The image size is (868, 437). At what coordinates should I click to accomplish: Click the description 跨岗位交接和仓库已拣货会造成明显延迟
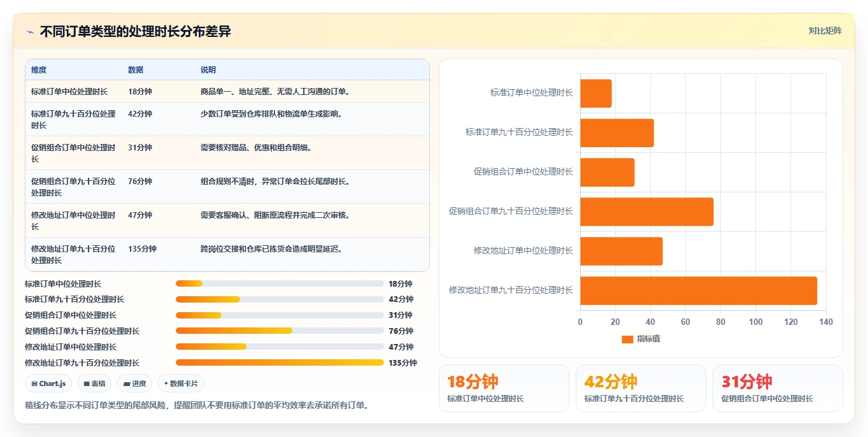tap(273, 249)
